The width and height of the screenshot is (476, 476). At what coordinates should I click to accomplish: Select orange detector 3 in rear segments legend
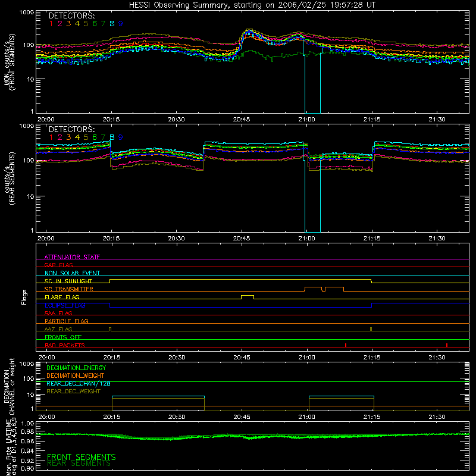pos(68,137)
